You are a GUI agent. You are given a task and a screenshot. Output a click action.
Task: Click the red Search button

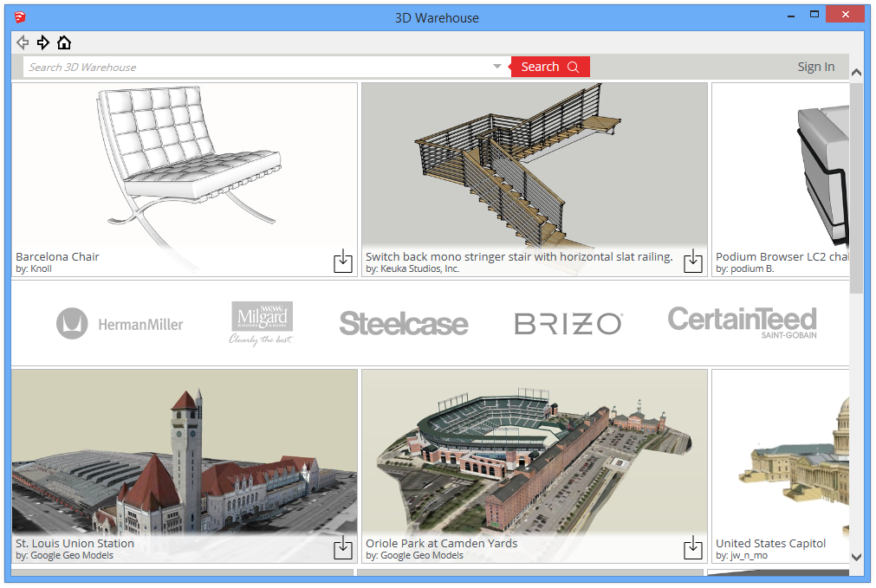click(550, 67)
